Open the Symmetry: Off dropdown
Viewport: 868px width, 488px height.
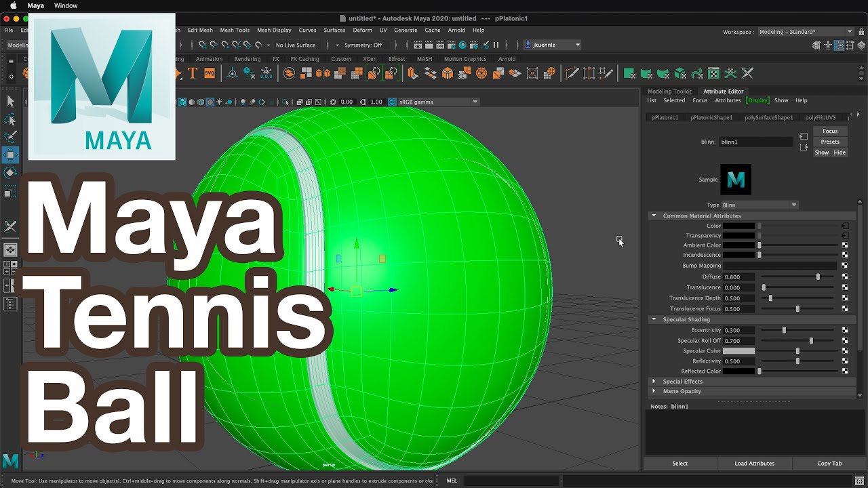point(363,45)
